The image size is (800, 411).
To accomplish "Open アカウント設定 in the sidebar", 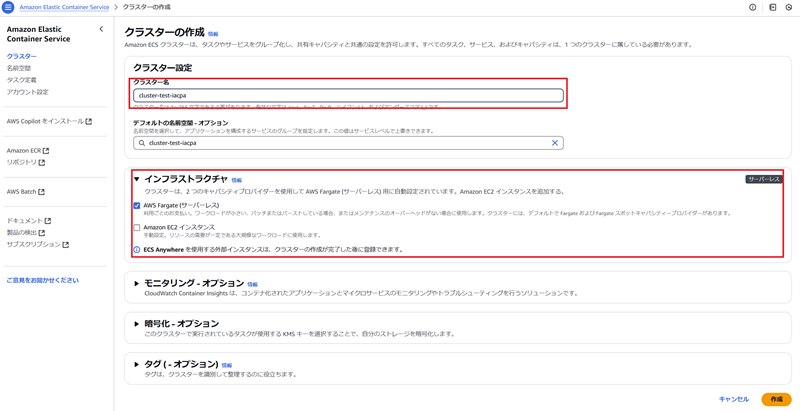I will 28,92.
